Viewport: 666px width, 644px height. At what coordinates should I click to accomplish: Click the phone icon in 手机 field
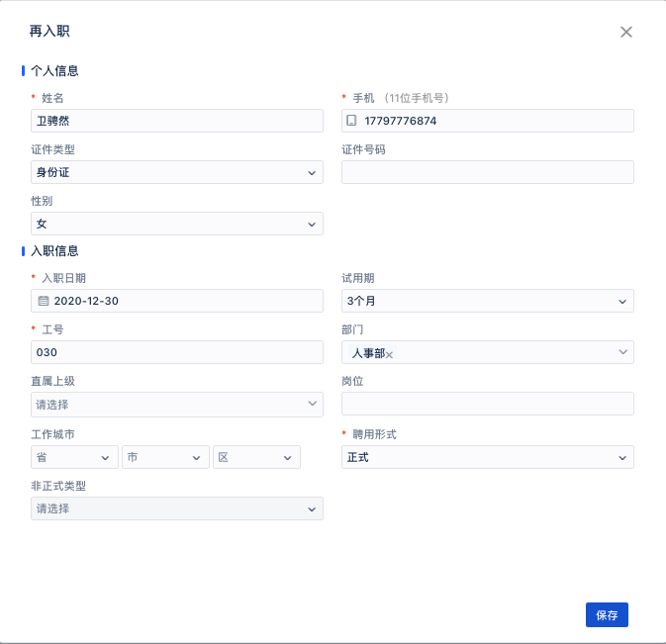(351, 121)
